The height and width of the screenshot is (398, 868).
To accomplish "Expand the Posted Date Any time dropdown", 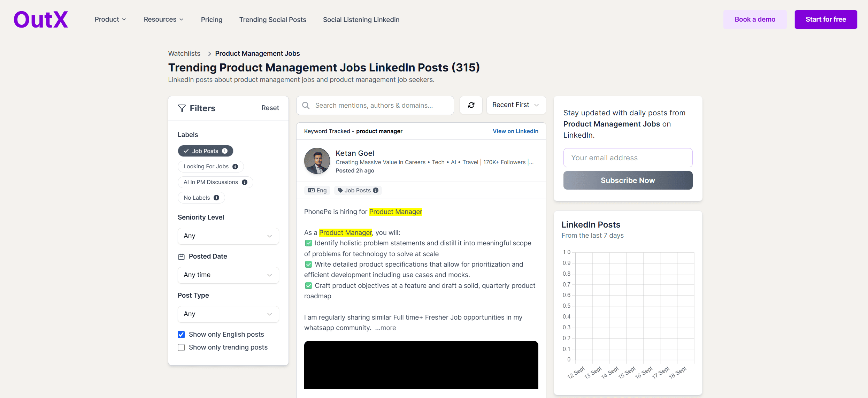I will [x=228, y=275].
